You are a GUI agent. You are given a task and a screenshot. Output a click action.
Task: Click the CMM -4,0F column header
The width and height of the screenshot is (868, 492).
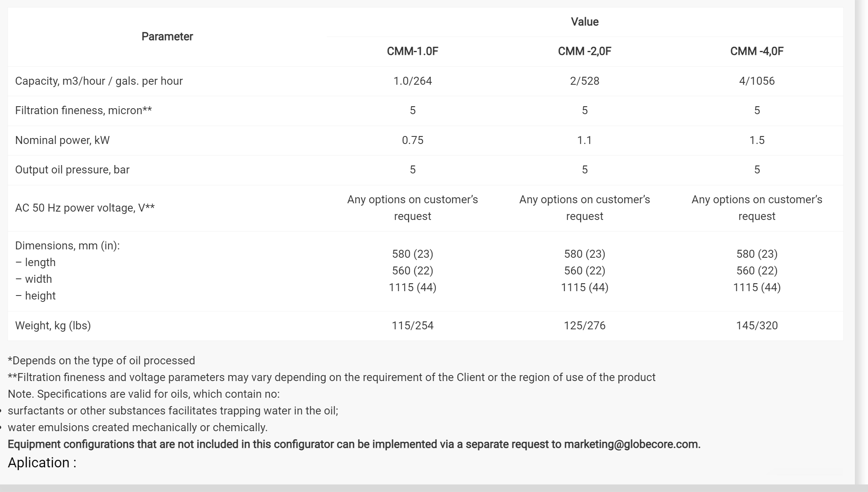click(756, 51)
